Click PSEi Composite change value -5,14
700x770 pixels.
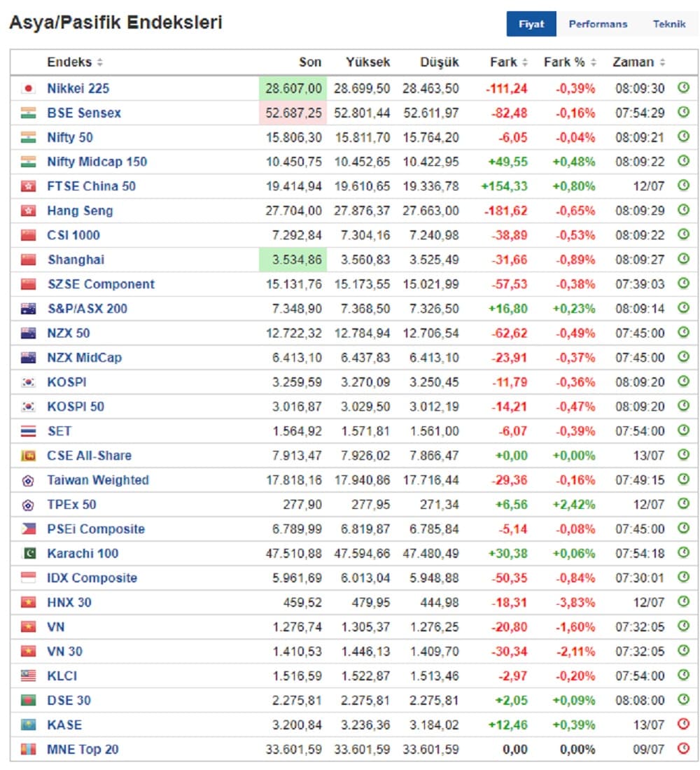pos(512,529)
